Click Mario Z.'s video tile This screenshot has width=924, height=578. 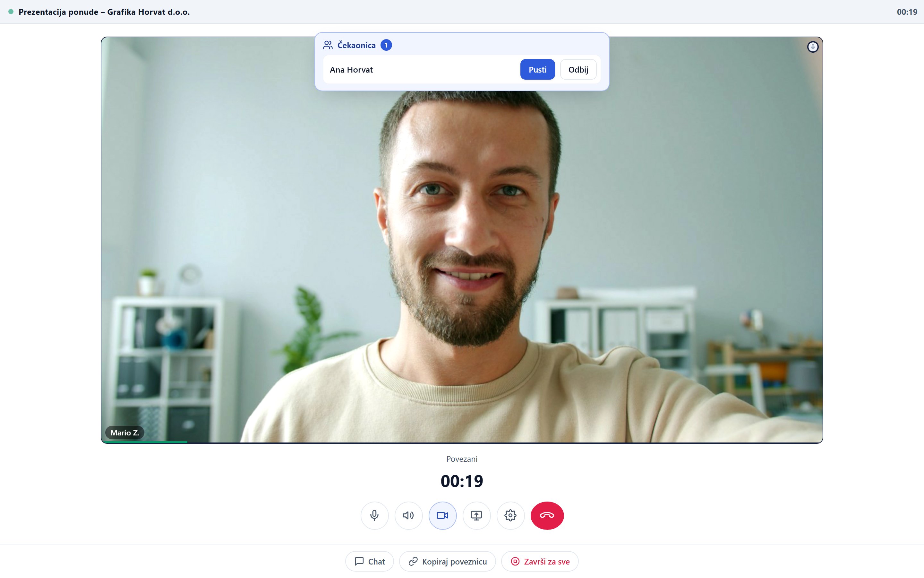(x=462, y=240)
